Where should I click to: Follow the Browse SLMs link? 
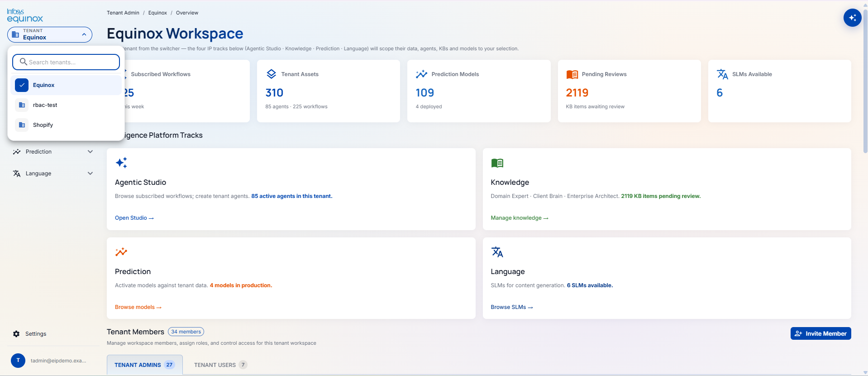512,307
